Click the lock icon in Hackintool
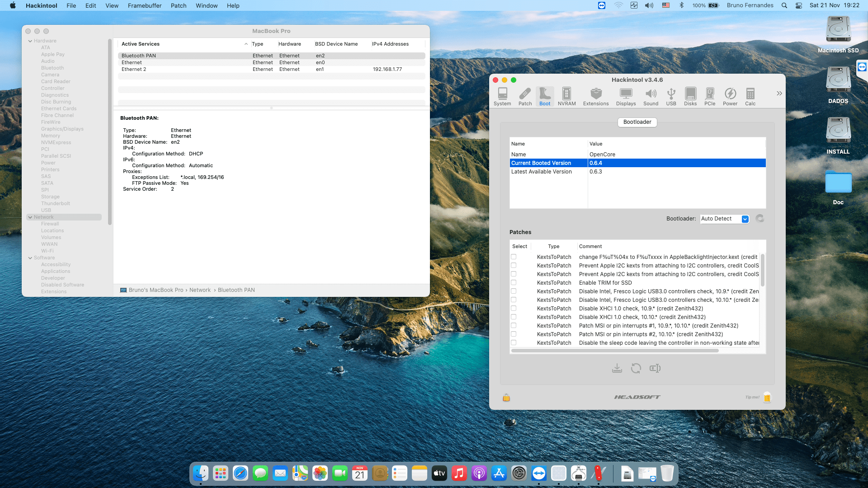This screenshot has width=868, height=488. coord(506,398)
